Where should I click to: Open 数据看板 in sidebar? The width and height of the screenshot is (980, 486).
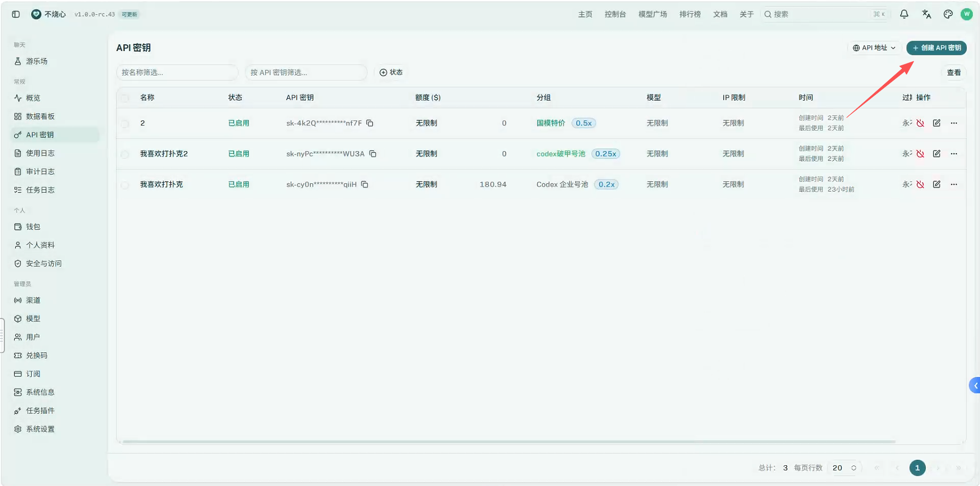click(x=55, y=117)
